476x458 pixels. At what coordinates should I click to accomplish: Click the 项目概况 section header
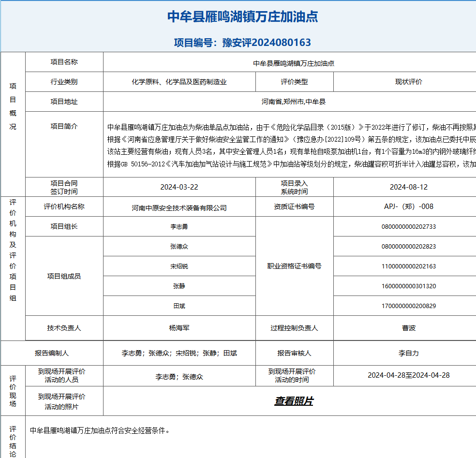tap(13, 106)
